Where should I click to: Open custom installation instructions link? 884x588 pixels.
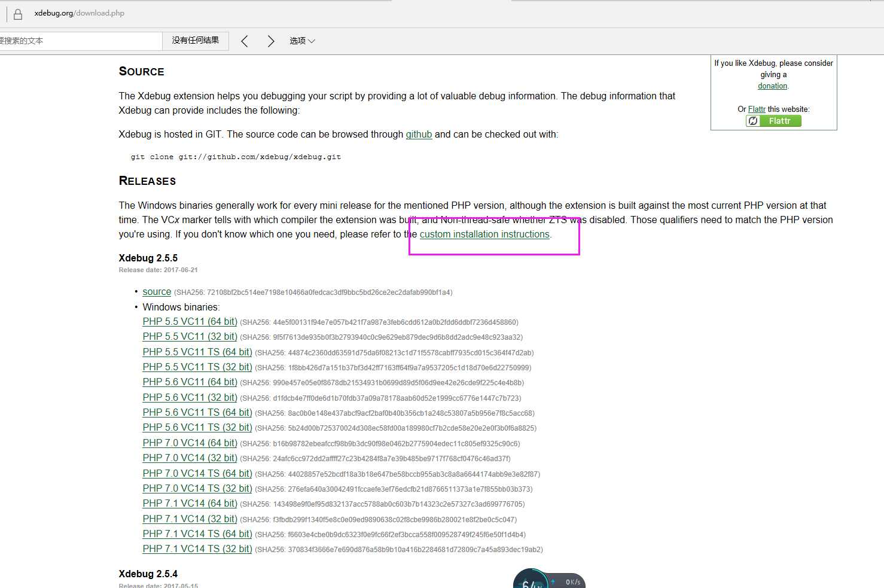484,234
